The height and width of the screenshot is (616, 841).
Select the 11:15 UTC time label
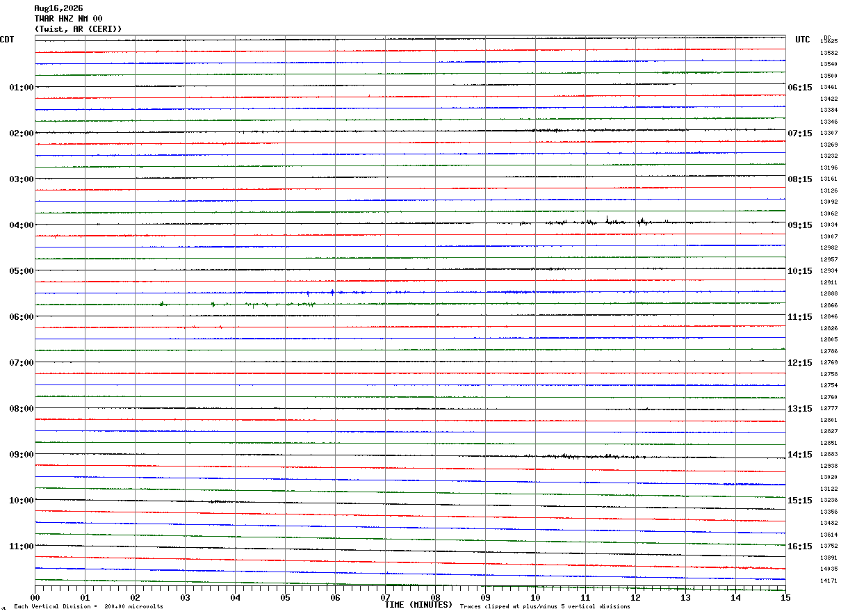coord(800,317)
